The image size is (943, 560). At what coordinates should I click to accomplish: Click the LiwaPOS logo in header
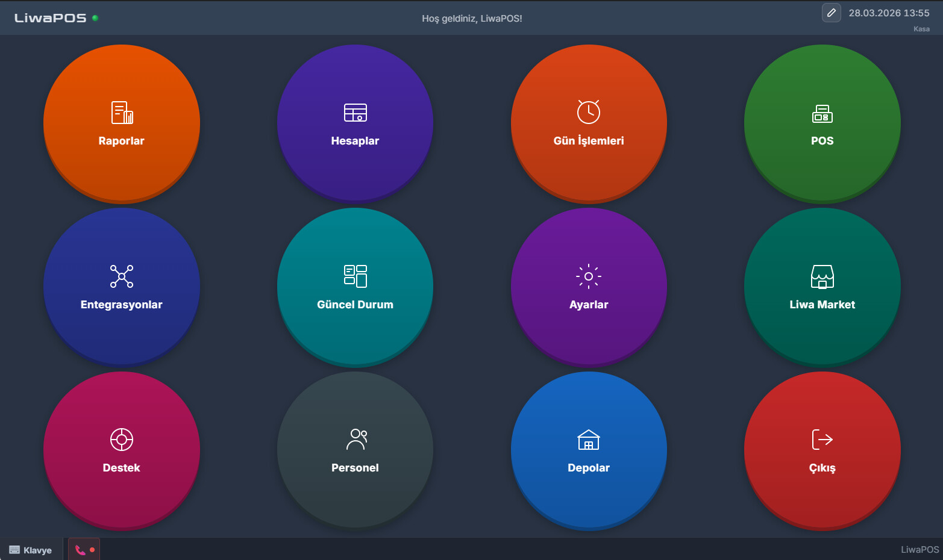click(x=50, y=18)
